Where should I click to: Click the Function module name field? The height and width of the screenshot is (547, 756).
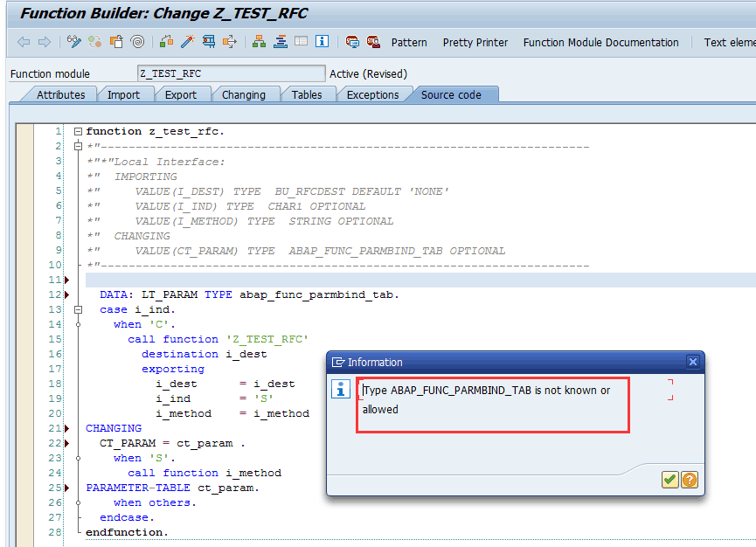[x=231, y=73]
